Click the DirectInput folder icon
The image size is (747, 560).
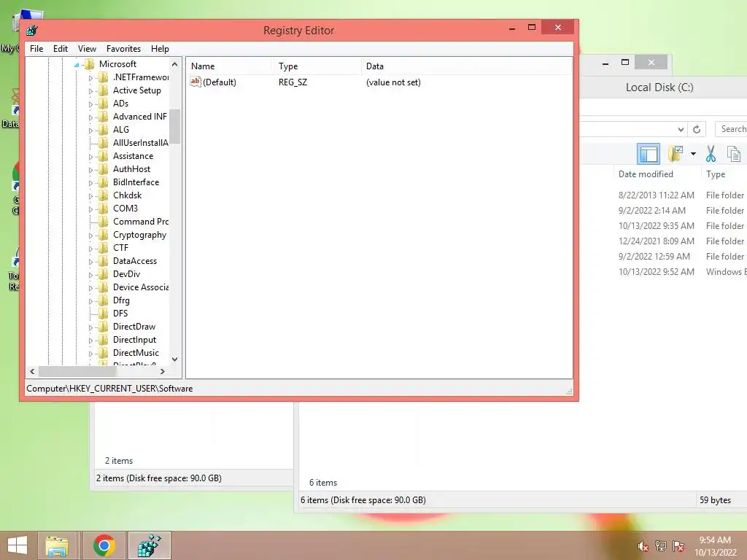pyautogui.click(x=103, y=340)
